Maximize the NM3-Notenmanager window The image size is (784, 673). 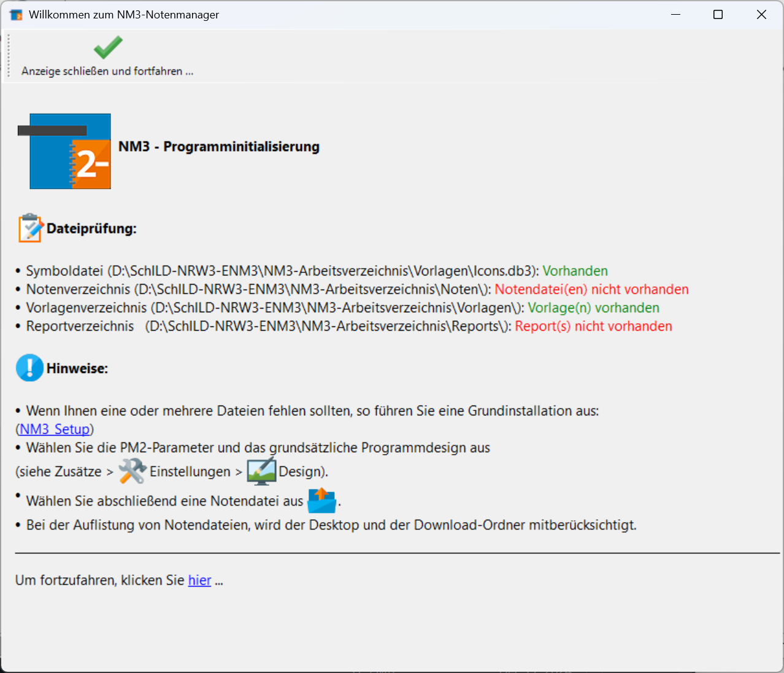pos(718,15)
